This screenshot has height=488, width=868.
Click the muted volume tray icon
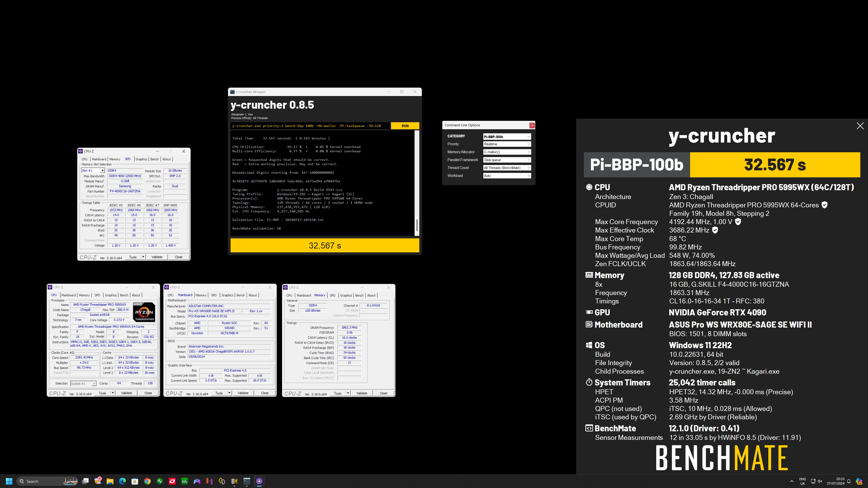click(x=820, y=481)
